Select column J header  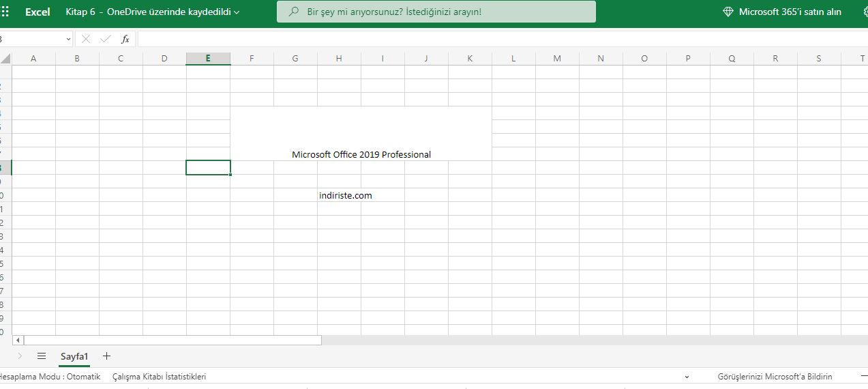click(x=426, y=59)
